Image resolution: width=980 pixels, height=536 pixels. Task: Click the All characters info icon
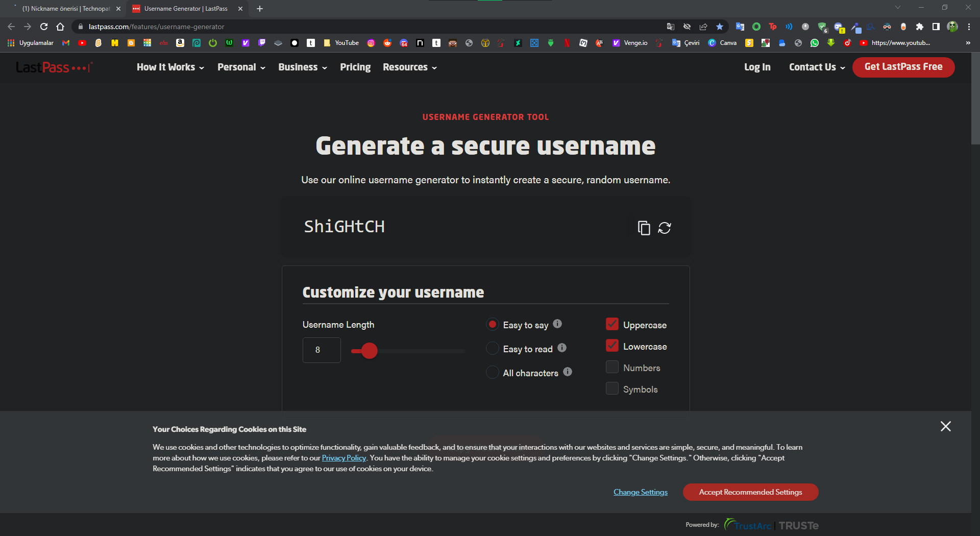(x=568, y=372)
